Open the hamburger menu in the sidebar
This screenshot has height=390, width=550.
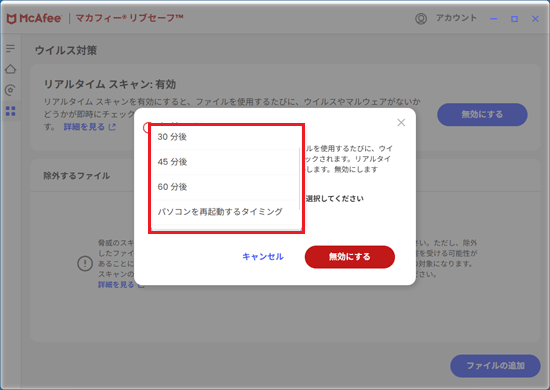[11, 48]
